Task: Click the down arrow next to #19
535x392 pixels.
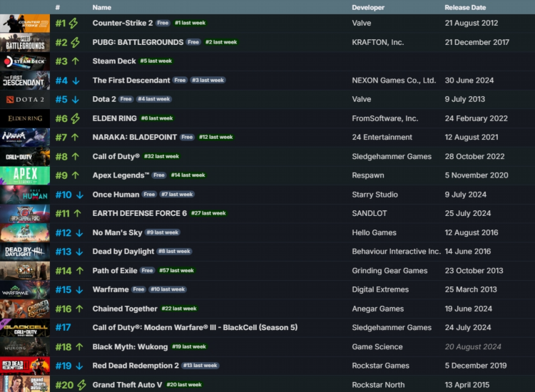Action: click(x=79, y=366)
